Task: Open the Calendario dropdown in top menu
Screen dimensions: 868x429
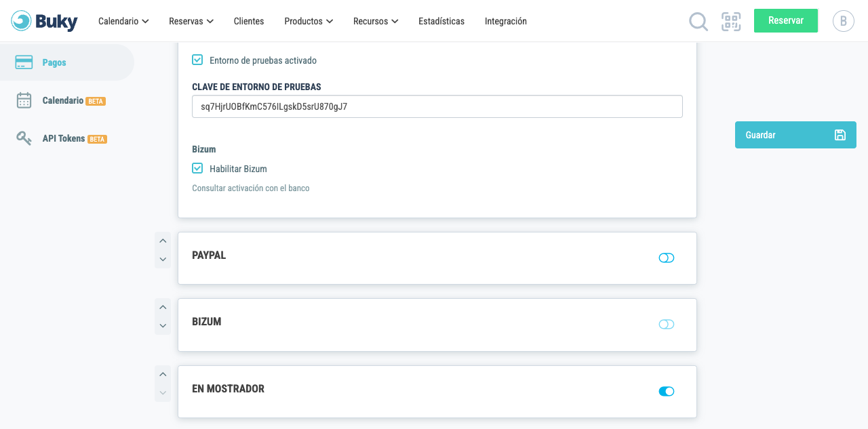Action: tap(123, 21)
